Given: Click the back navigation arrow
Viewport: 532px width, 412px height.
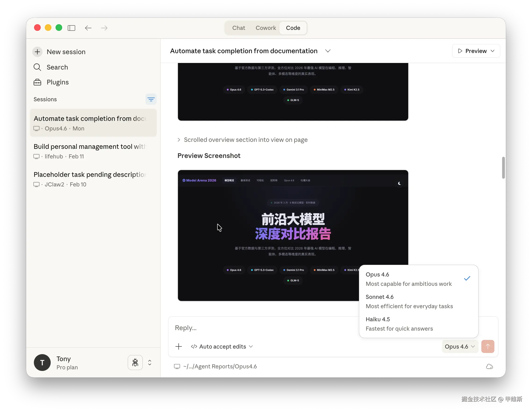Looking at the screenshot, I should [x=88, y=28].
